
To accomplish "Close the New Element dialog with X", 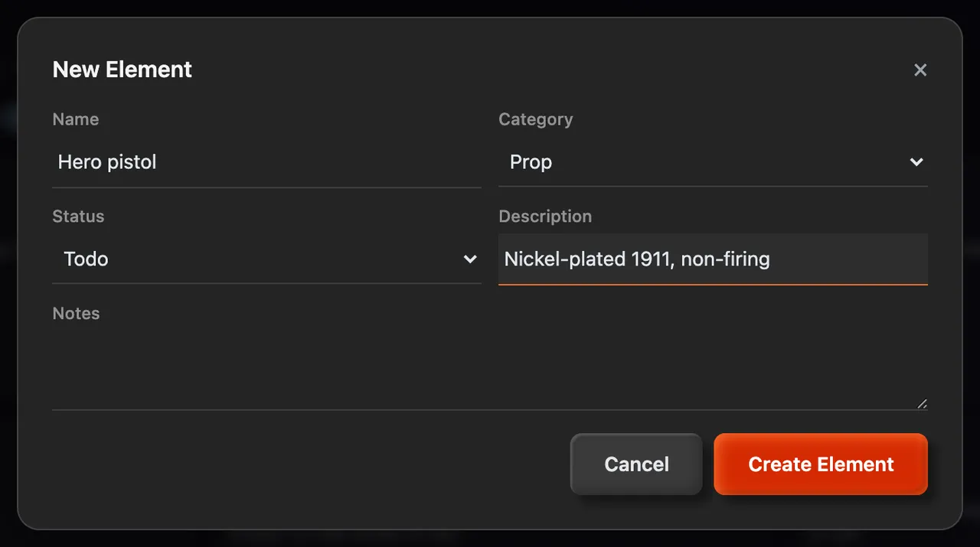I will 920,70.
